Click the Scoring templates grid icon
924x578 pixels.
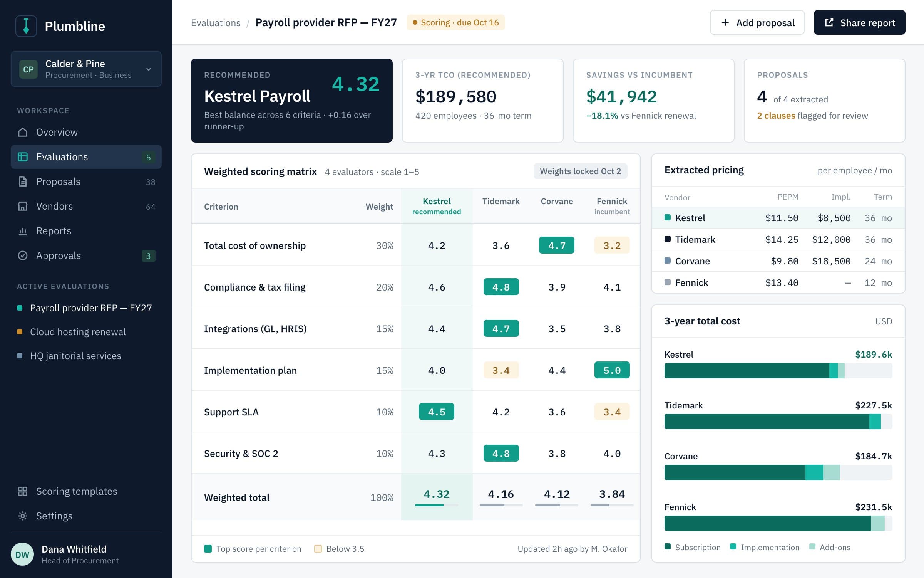(x=23, y=491)
